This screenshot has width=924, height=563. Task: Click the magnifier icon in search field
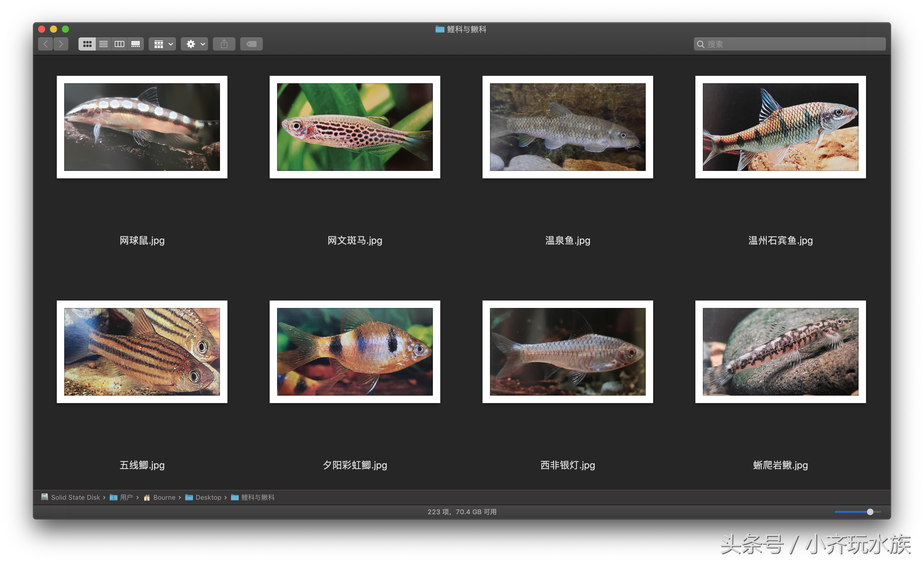click(x=700, y=44)
